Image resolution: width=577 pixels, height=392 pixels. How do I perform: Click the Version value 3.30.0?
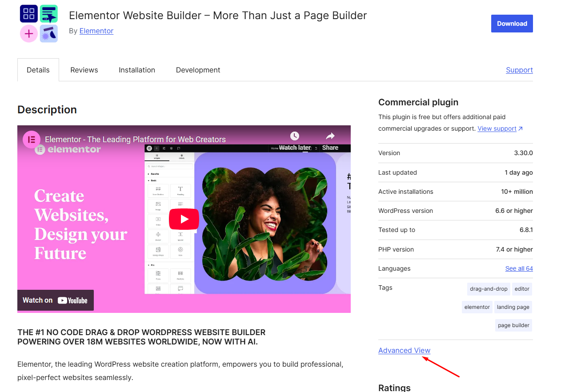coord(523,153)
